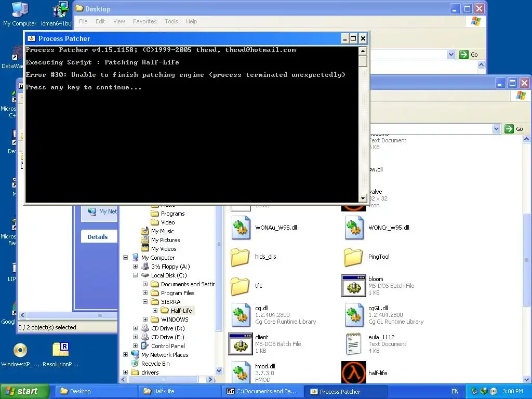Open the idman641bui installer desktop icon
This screenshot has height=399, width=532.
[x=60, y=9]
